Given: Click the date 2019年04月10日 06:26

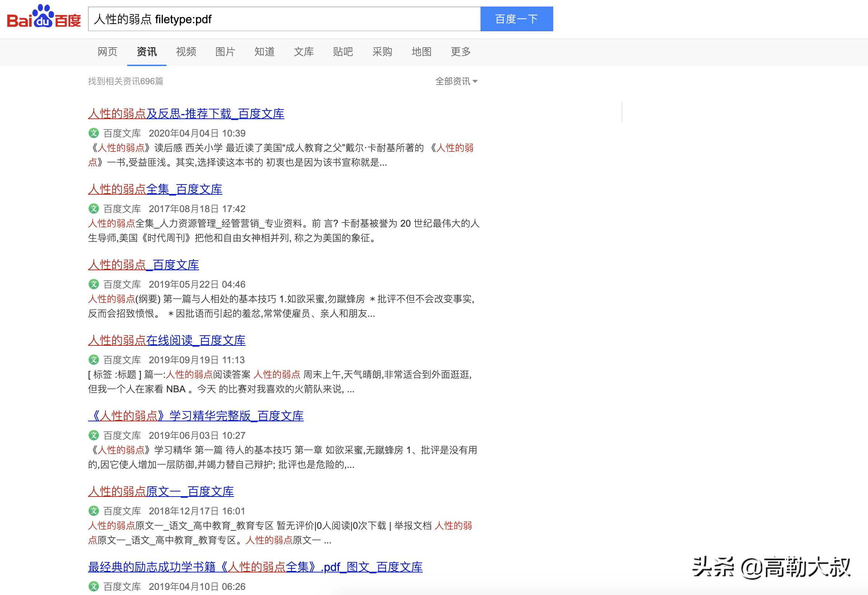Looking at the screenshot, I should coord(197,586).
